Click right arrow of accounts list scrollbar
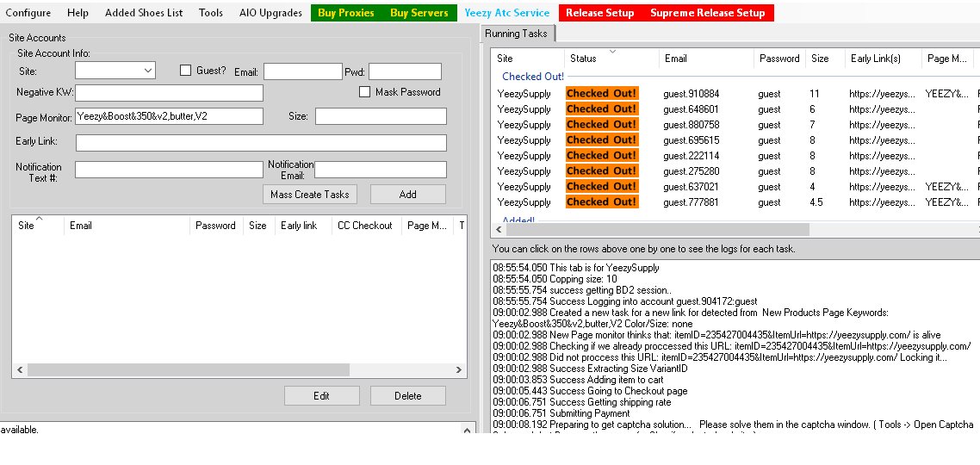The image size is (980, 465). [x=459, y=370]
